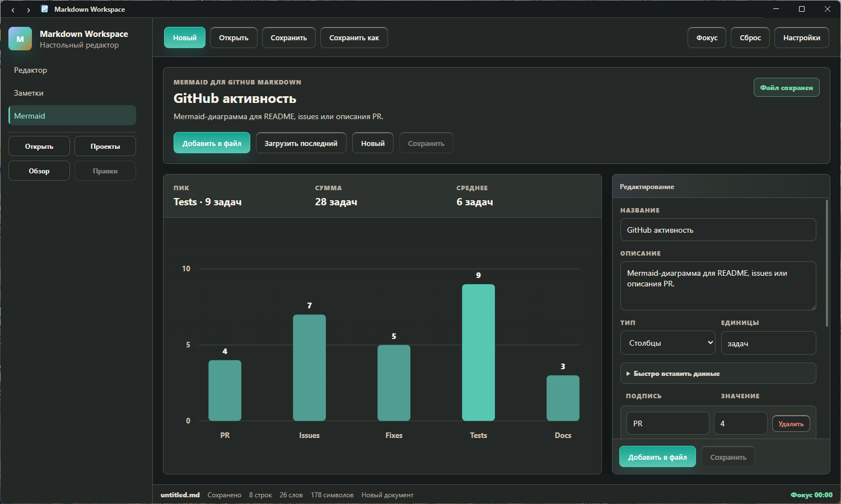Click the forward arrow in the title bar
This screenshot has width=841, height=504.
coord(29,10)
